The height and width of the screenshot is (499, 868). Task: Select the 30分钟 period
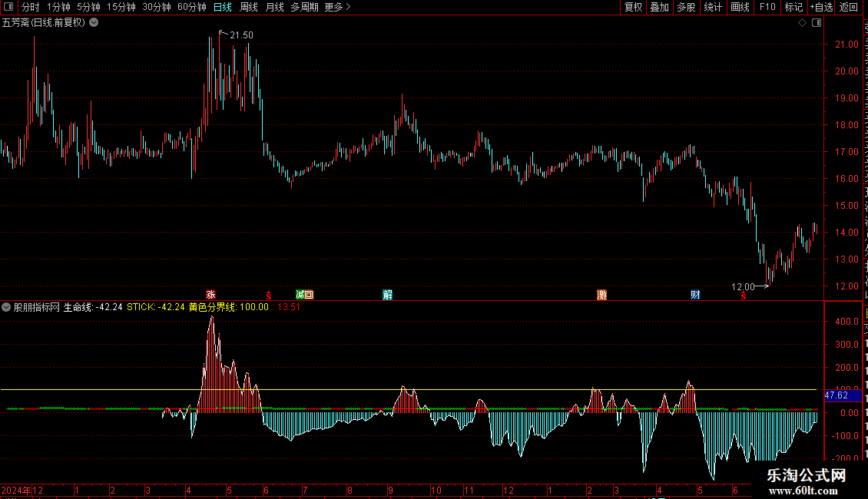(157, 7)
